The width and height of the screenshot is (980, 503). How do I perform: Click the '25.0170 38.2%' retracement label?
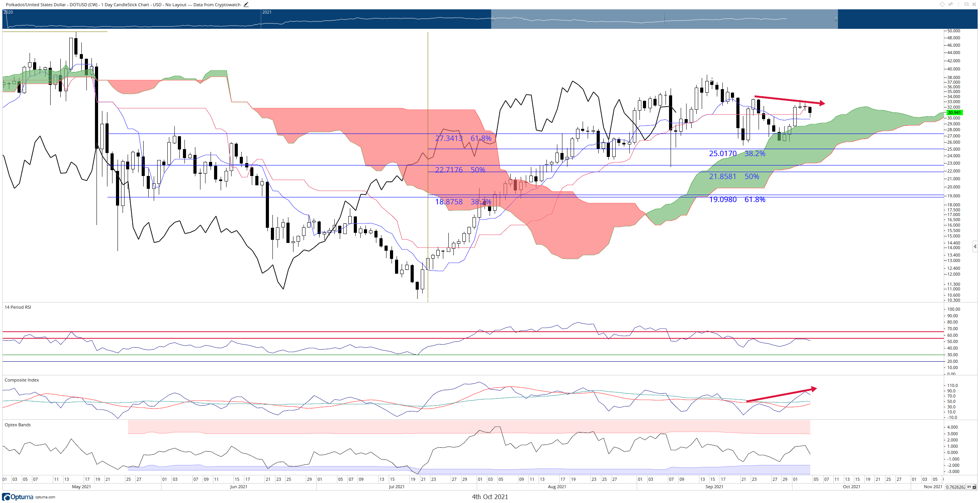(x=737, y=153)
